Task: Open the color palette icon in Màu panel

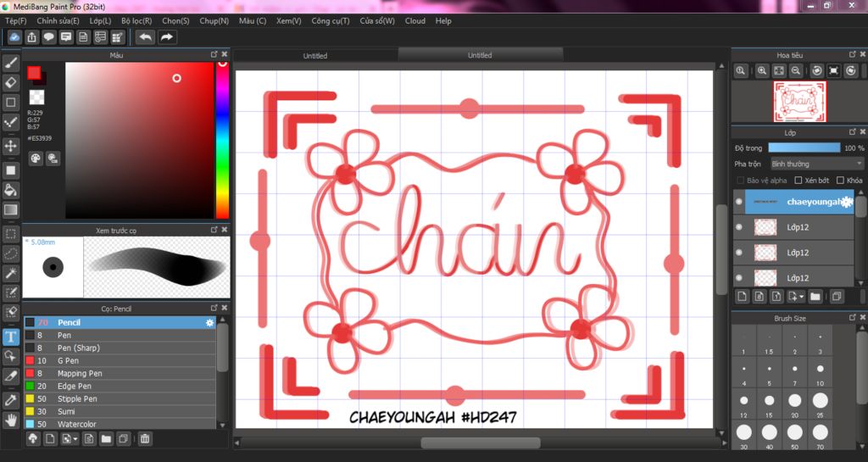Action: click(36, 159)
